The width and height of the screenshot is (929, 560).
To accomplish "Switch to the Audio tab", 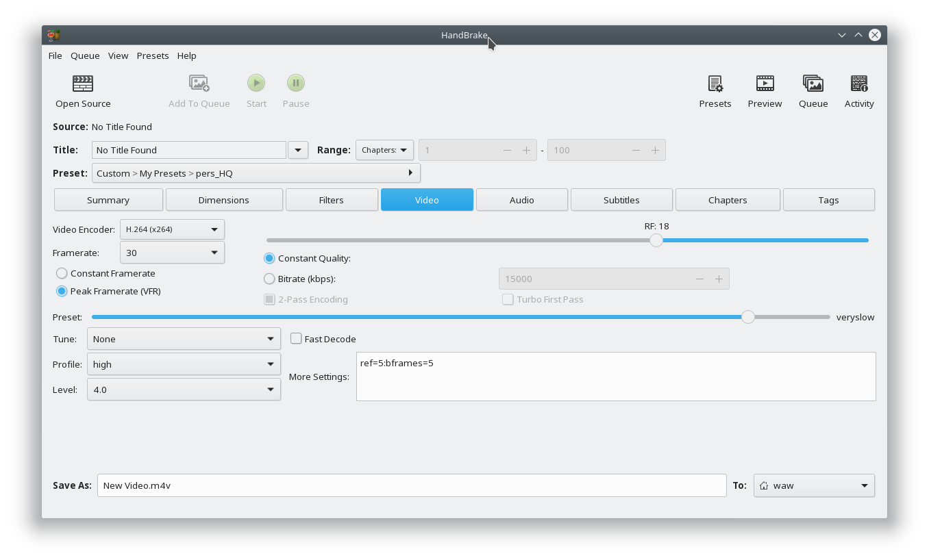I will 522,200.
